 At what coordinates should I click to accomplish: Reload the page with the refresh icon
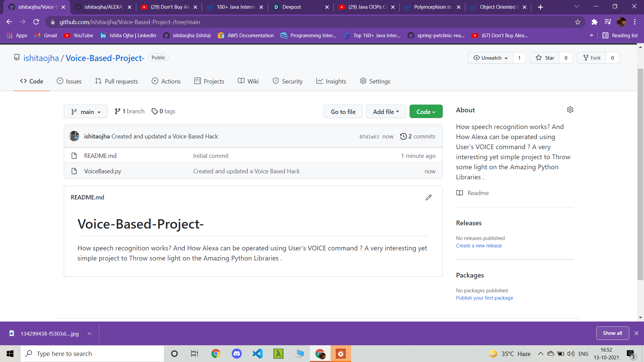(x=36, y=22)
